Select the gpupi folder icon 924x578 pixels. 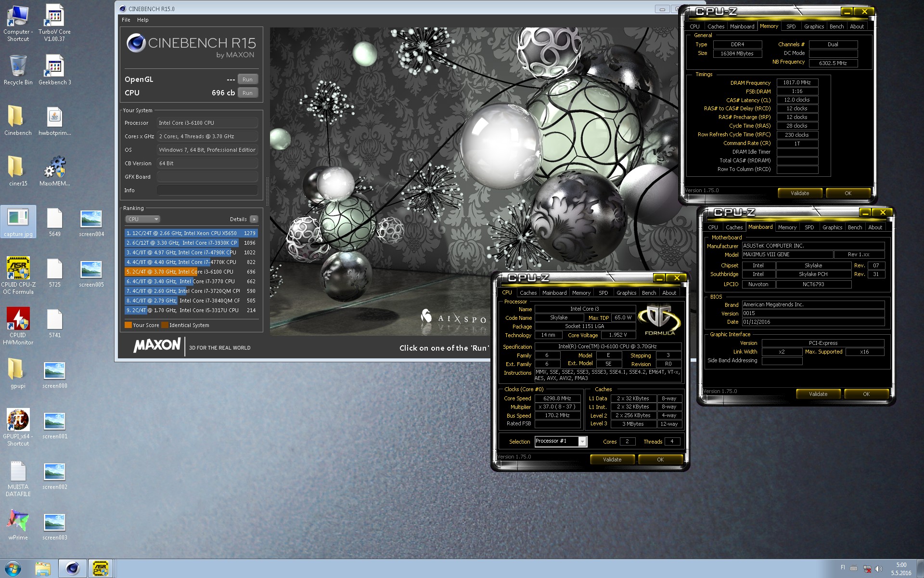(x=18, y=373)
